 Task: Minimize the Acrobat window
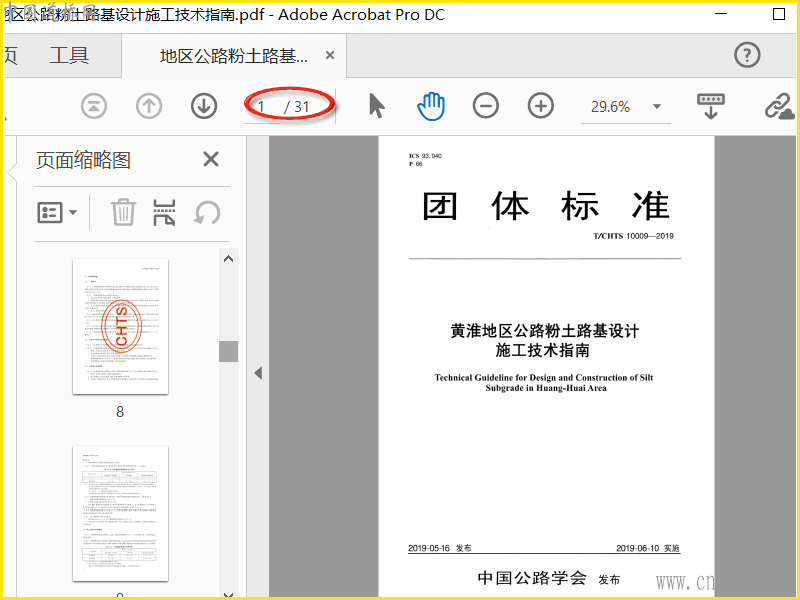coord(721,14)
